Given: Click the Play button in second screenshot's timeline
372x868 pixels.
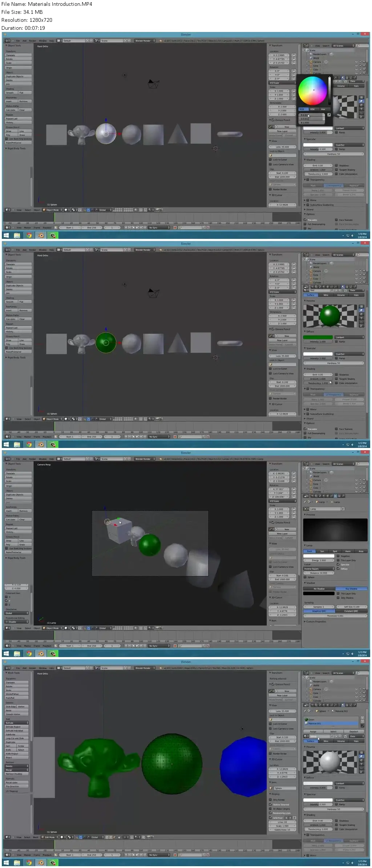Looking at the screenshot, I should pos(137,437).
